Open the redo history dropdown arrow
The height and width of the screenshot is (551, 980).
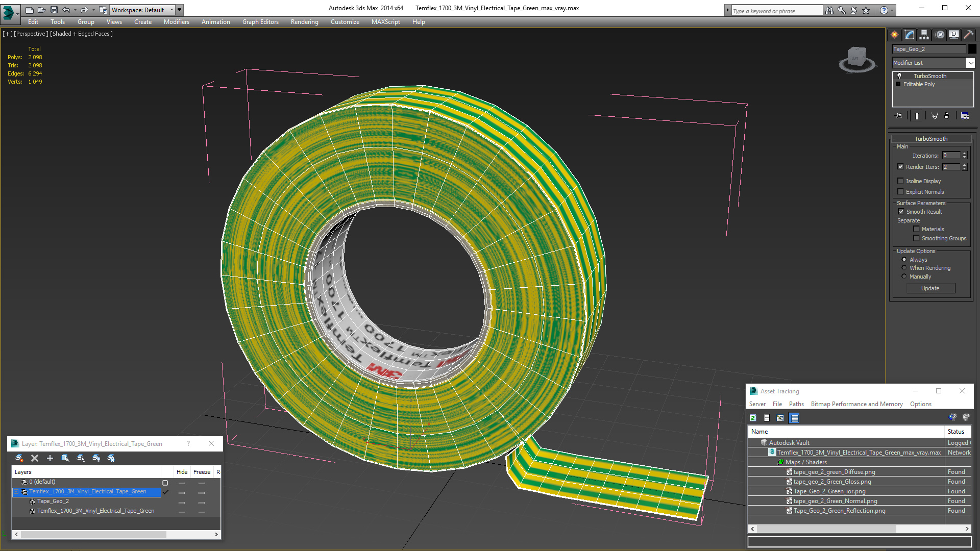[x=93, y=10]
